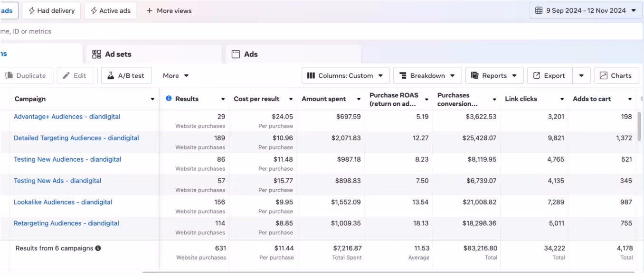The width and height of the screenshot is (644, 276).
Task: Click the $2,071.83 amount spent cell
Action: [346, 138]
